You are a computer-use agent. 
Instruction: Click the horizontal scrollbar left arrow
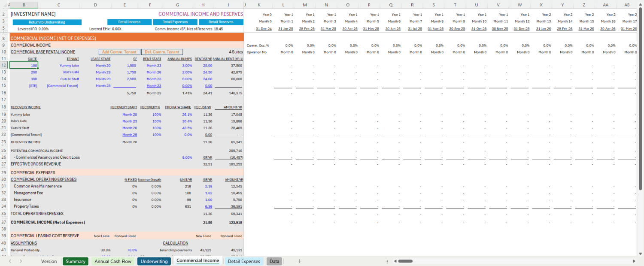(x=395, y=261)
